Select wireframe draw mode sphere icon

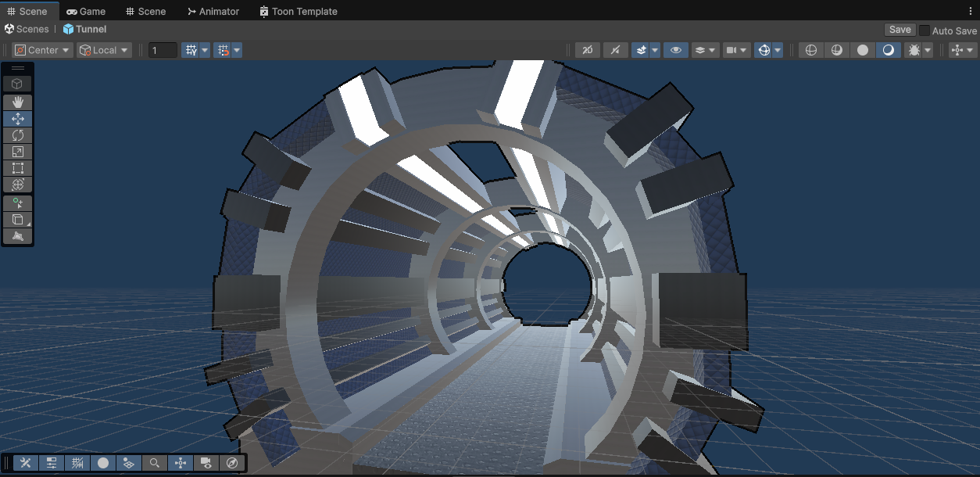tap(811, 50)
